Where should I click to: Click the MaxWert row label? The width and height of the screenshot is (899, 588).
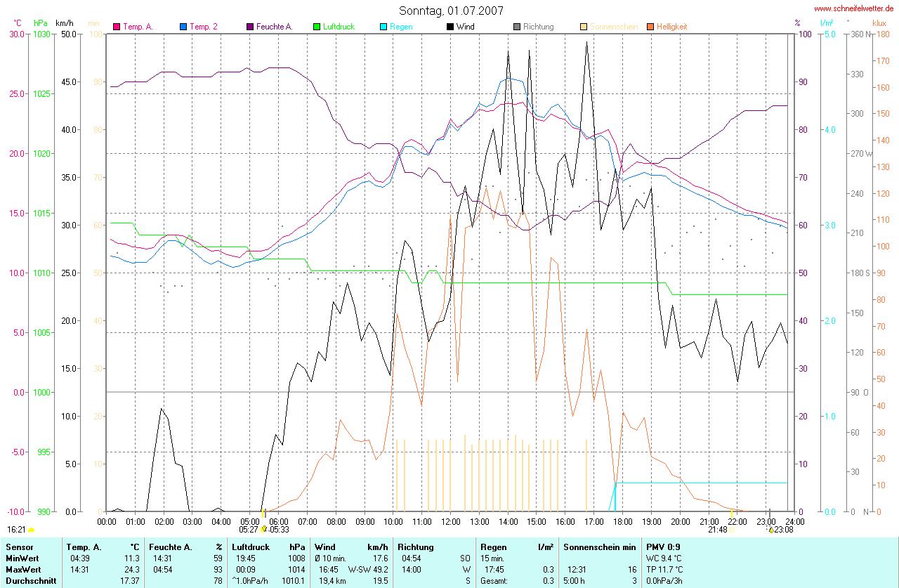[x=23, y=569]
